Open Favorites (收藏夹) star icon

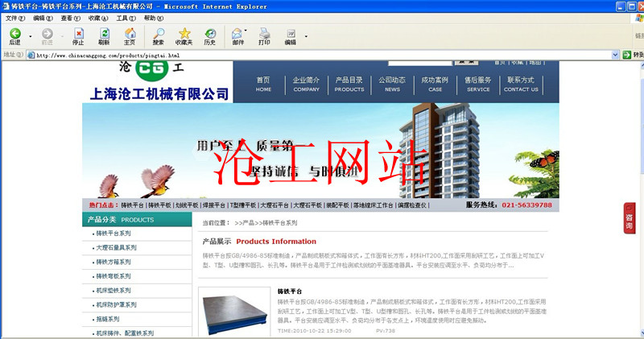pyautogui.click(x=184, y=35)
